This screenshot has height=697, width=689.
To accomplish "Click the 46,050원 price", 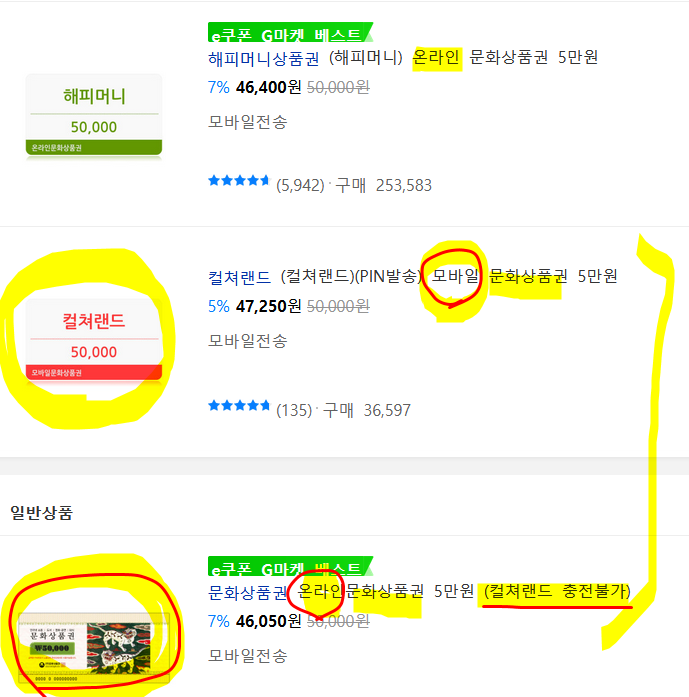I will pyautogui.click(x=268, y=621).
